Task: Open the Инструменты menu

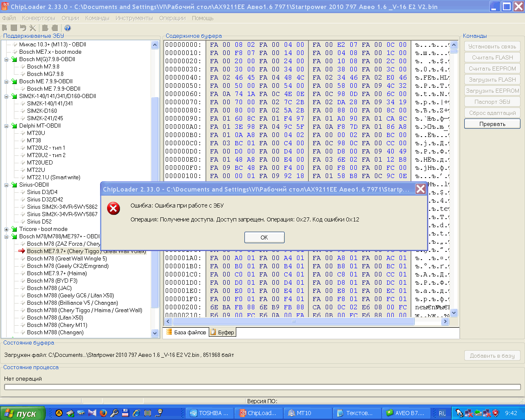Action: (x=134, y=18)
